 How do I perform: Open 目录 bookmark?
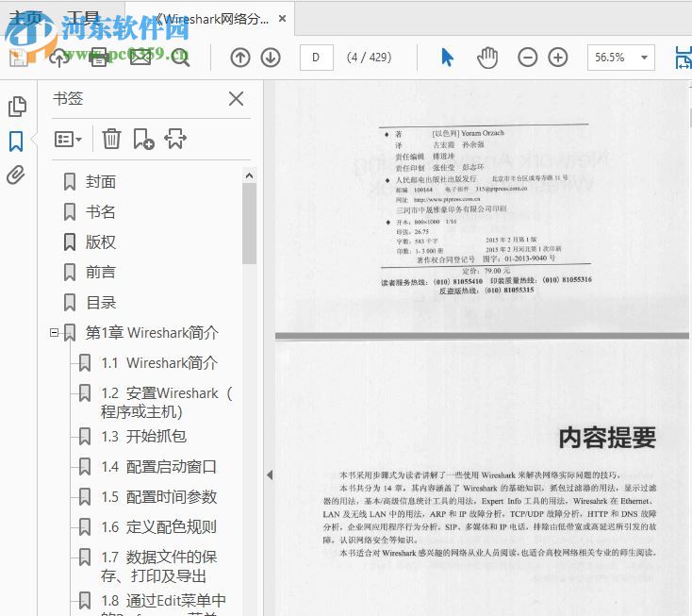(x=101, y=303)
